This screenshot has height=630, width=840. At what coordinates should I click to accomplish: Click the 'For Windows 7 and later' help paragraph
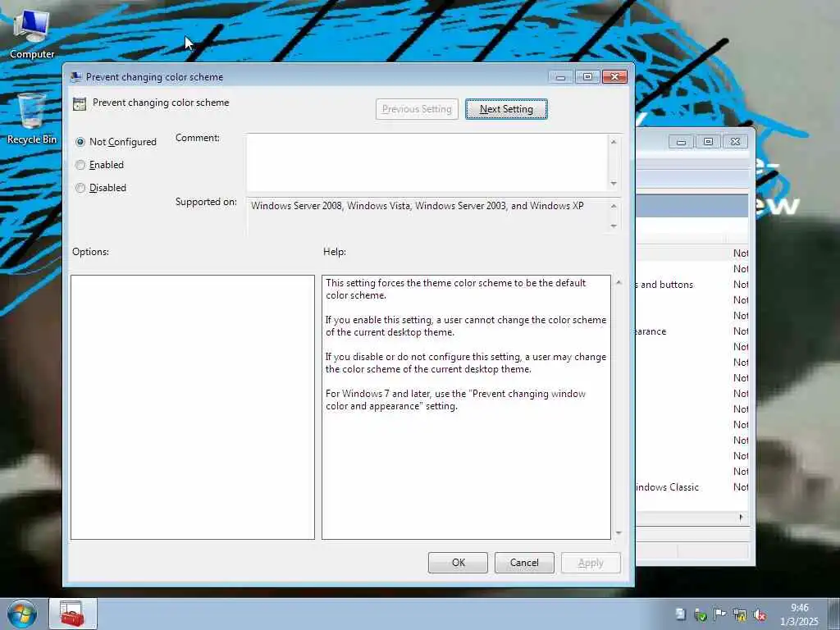pos(455,400)
